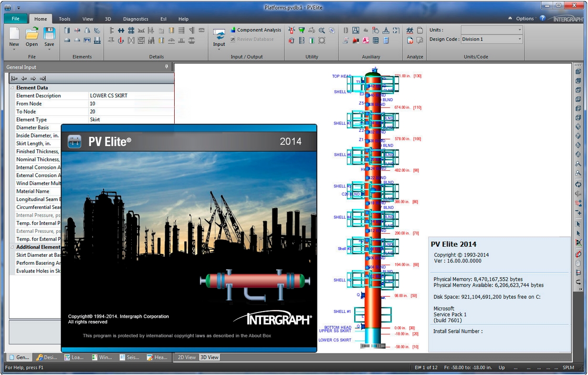Viewport: 588px width, 375px height.
Task: Open the Design Code Division 1 dropdown
Action: 492,39
